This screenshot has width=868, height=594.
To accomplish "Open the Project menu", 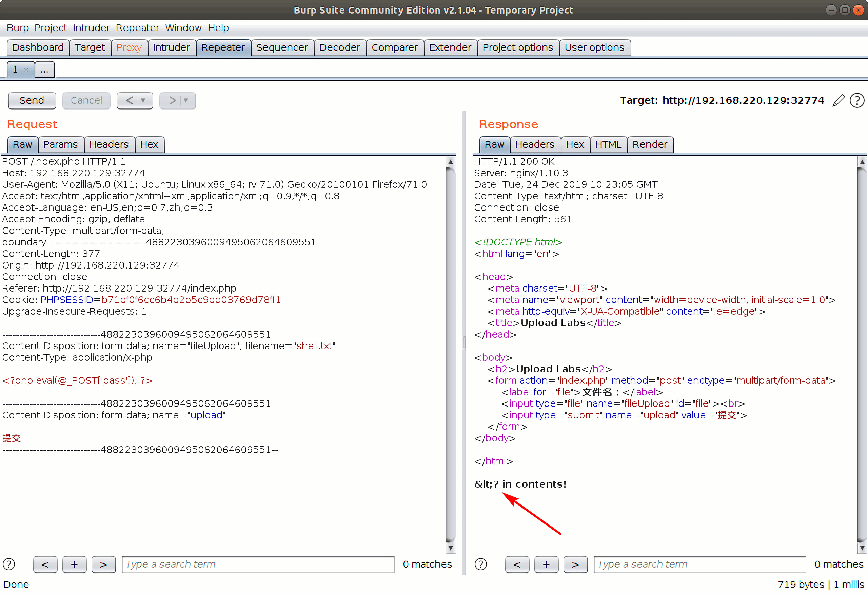I will pos(51,28).
